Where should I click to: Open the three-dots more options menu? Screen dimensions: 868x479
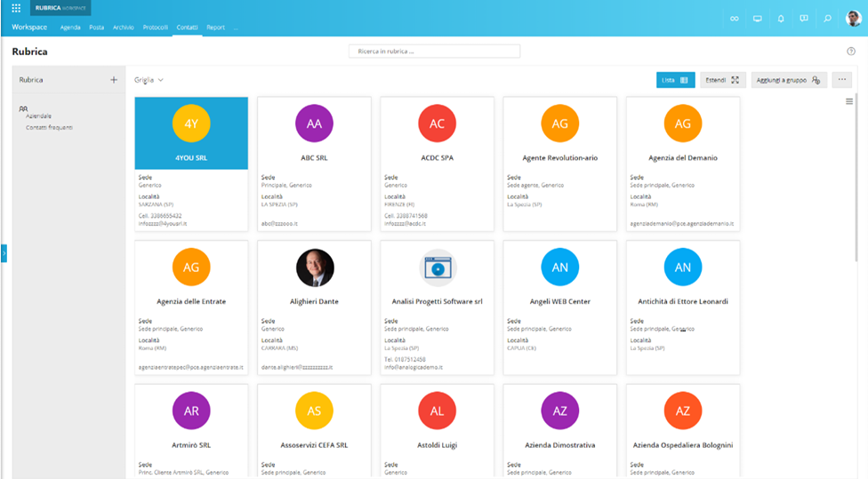(841, 80)
